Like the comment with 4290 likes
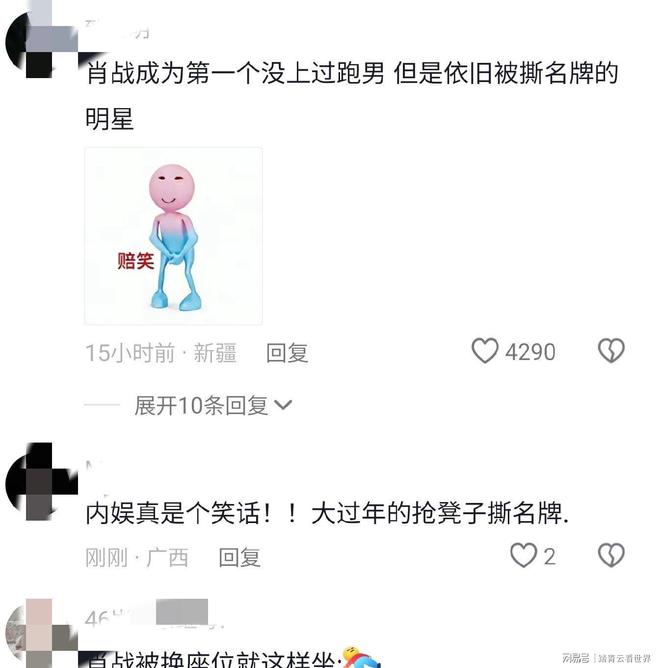 484,351
